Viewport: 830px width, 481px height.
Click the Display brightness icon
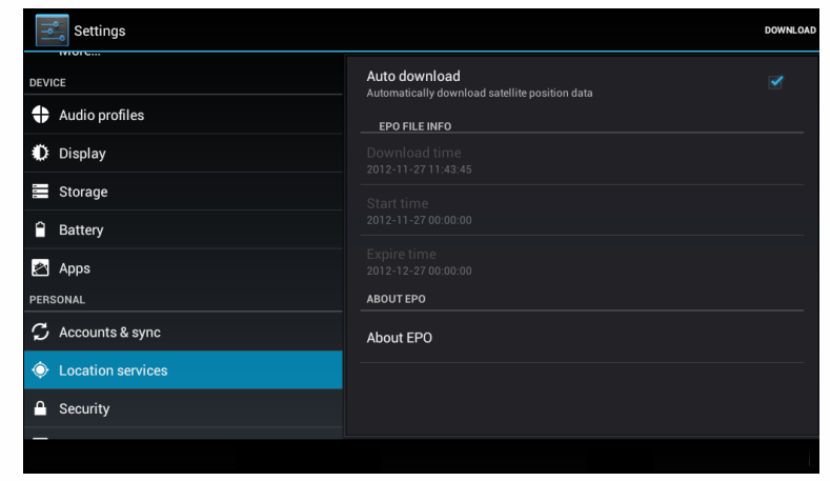(40, 153)
